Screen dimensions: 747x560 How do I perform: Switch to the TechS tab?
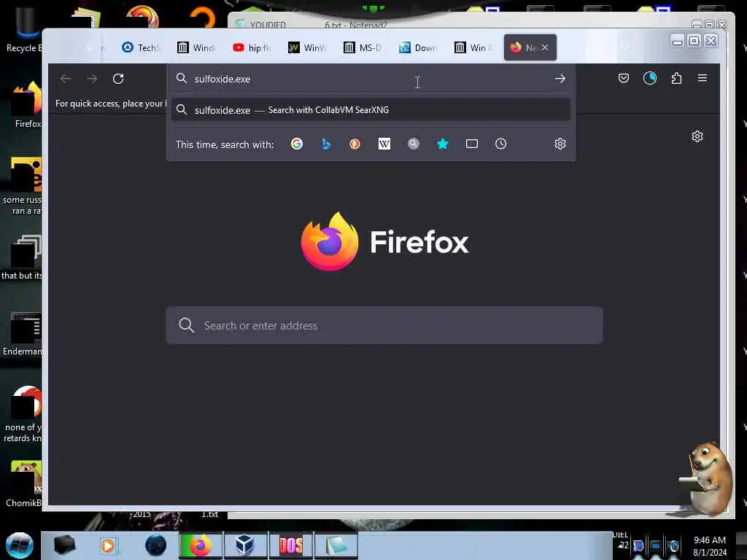(x=142, y=47)
